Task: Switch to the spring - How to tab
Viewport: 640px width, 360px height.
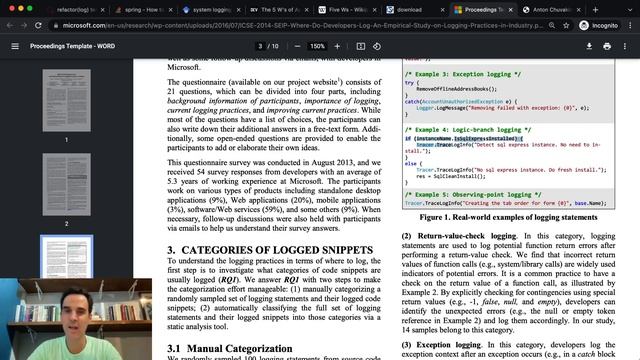Action: tap(143, 9)
